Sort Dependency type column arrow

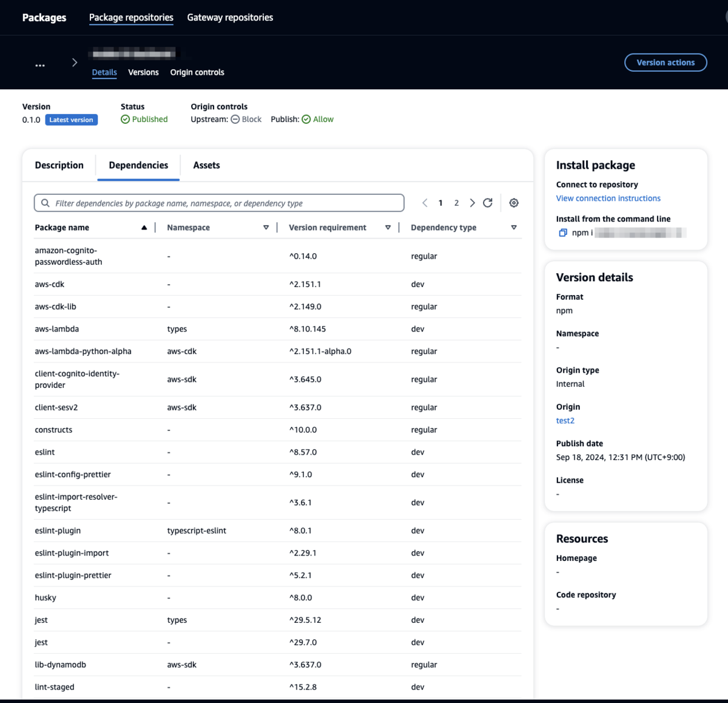pos(514,228)
